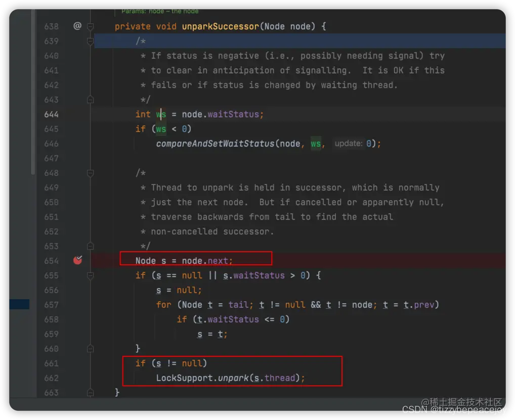Collapse the if block fold on line 655
The height and width of the screenshot is (420, 515).
pyautogui.click(x=91, y=275)
